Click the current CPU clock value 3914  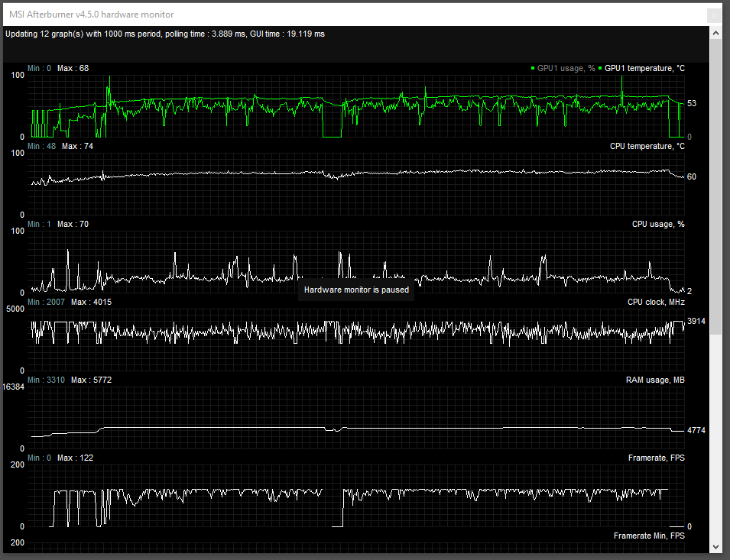pyautogui.click(x=696, y=322)
